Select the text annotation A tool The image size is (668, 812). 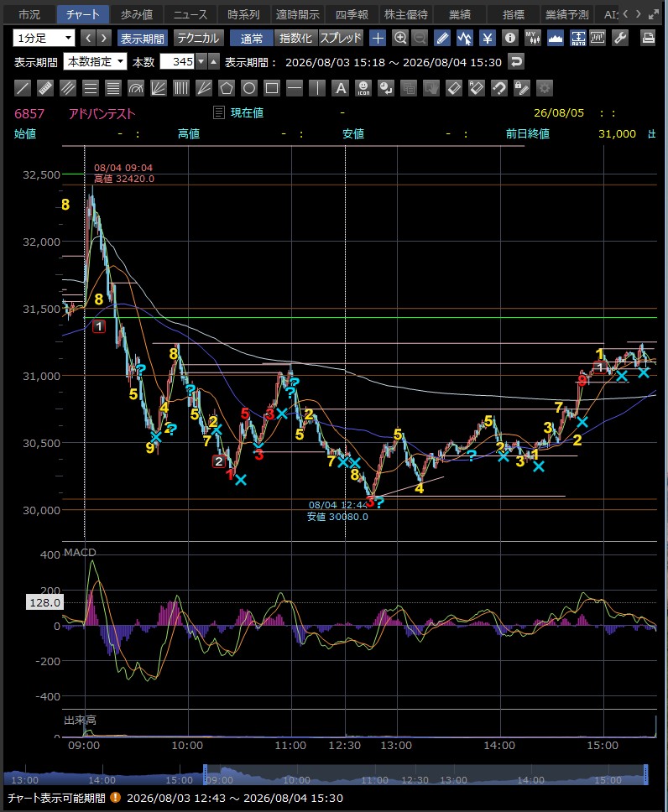coord(341,89)
